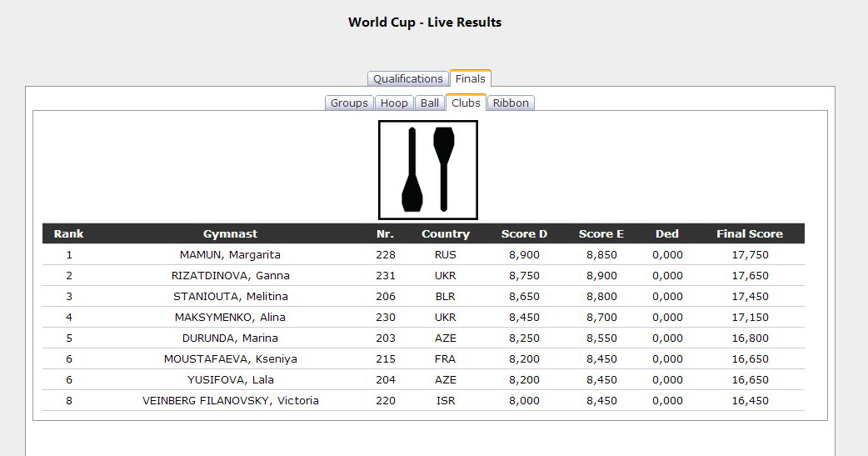This screenshot has height=456, width=868.
Task: Select the Finals tab
Action: [471, 79]
